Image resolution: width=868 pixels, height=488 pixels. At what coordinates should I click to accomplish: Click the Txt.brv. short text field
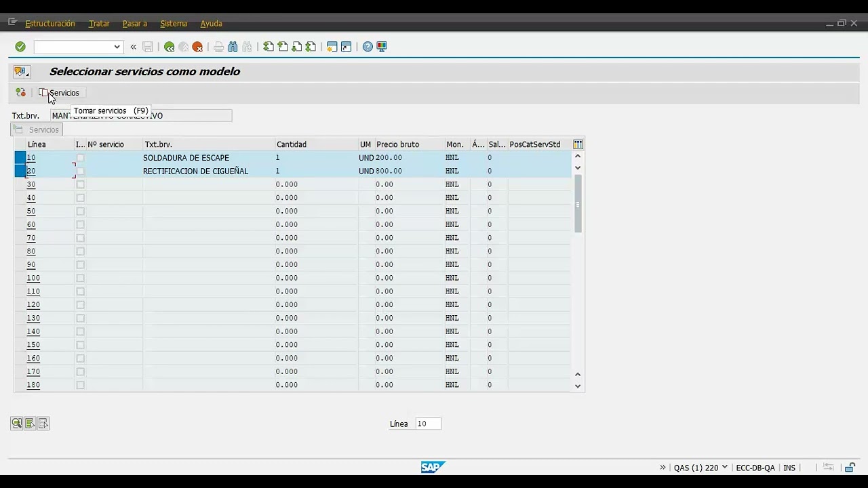141,116
